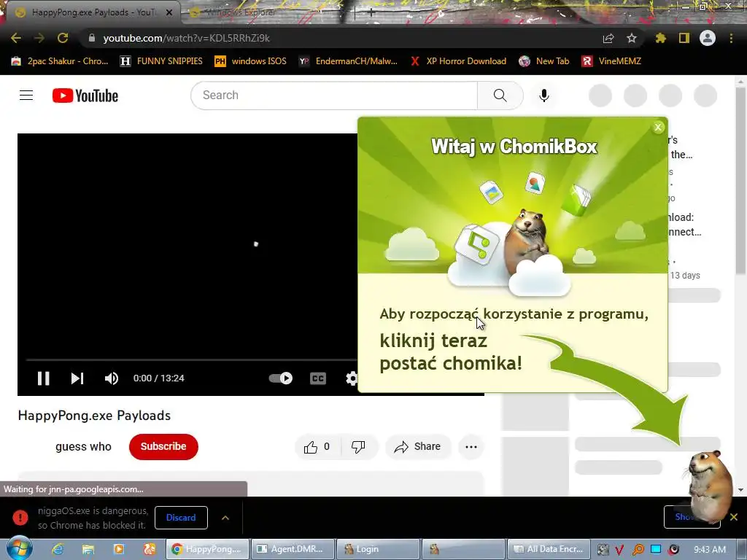
Task: Expand the blocked download options chevron
Action: [225, 518]
